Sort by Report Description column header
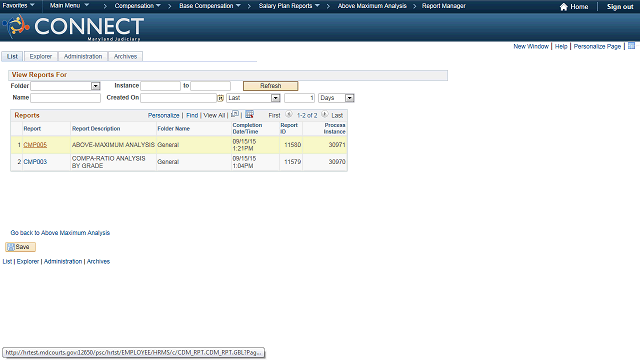The height and width of the screenshot is (360, 640). (96, 129)
